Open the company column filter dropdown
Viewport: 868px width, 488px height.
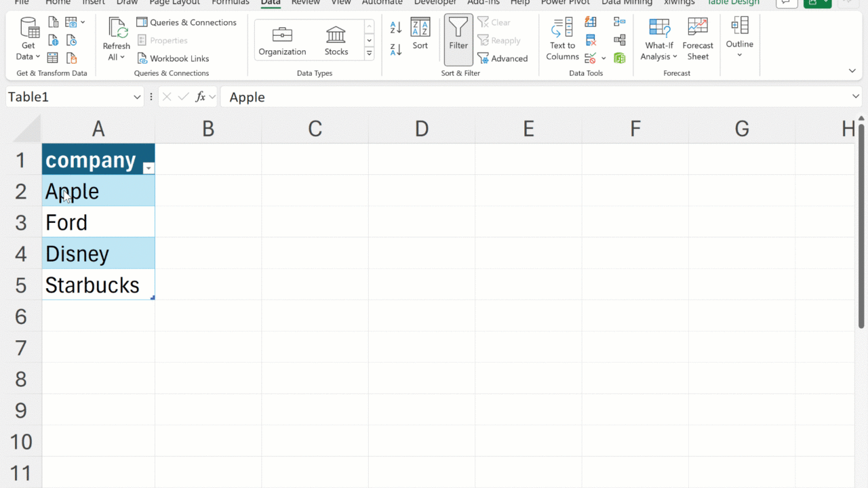coord(148,168)
